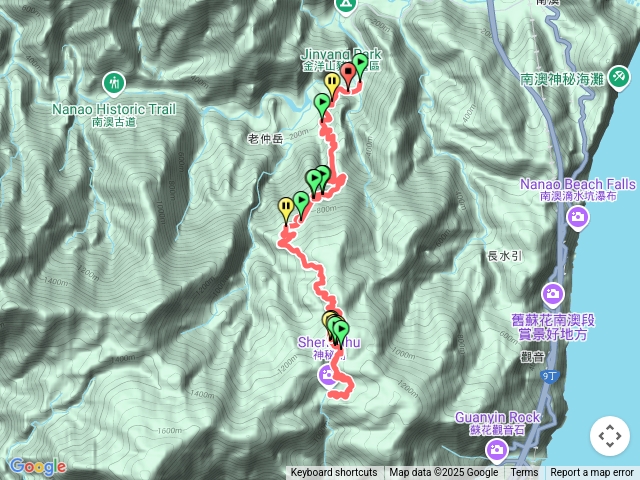Click the 9丁 highway shield
Image resolution: width=640 pixels, height=480 pixels.
click(x=549, y=376)
